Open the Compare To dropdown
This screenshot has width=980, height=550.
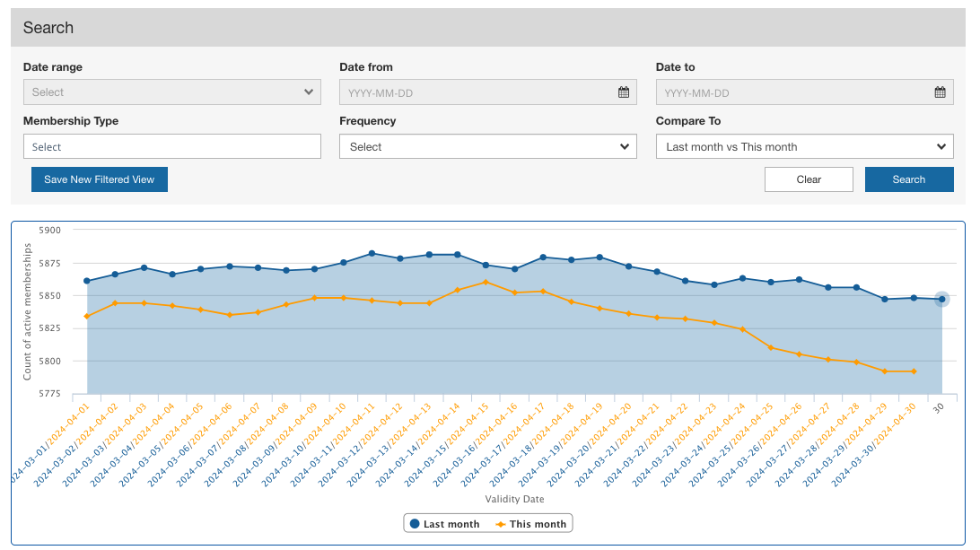(x=804, y=146)
